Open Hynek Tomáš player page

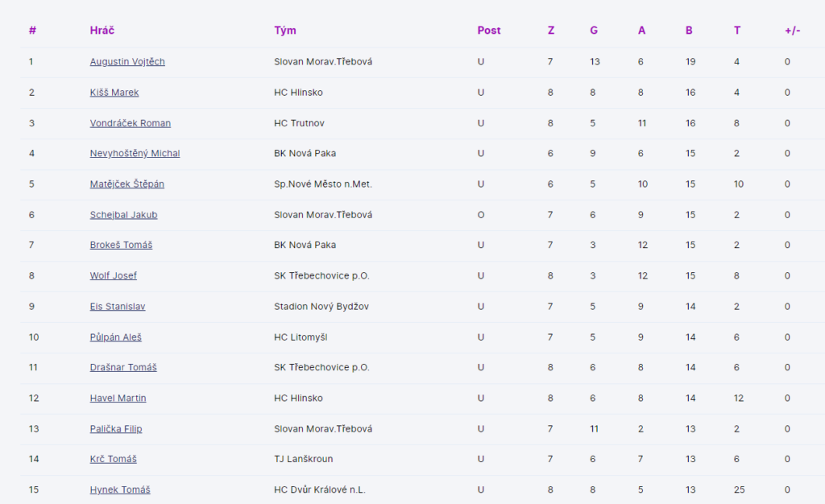click(x=120, y=490)
